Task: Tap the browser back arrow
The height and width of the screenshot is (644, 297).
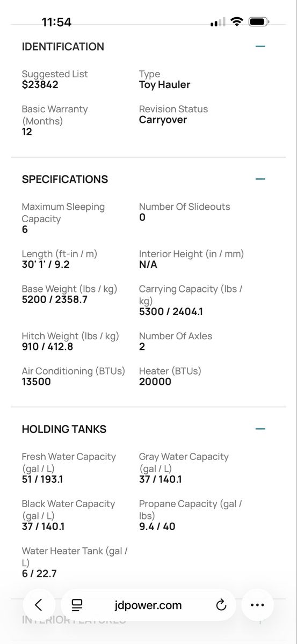Action: (x=39, y=605)
